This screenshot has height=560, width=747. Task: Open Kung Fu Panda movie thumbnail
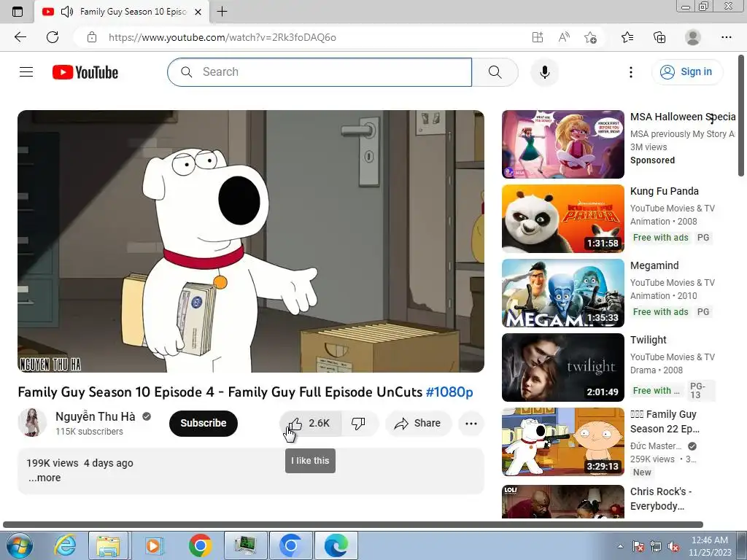562,219
